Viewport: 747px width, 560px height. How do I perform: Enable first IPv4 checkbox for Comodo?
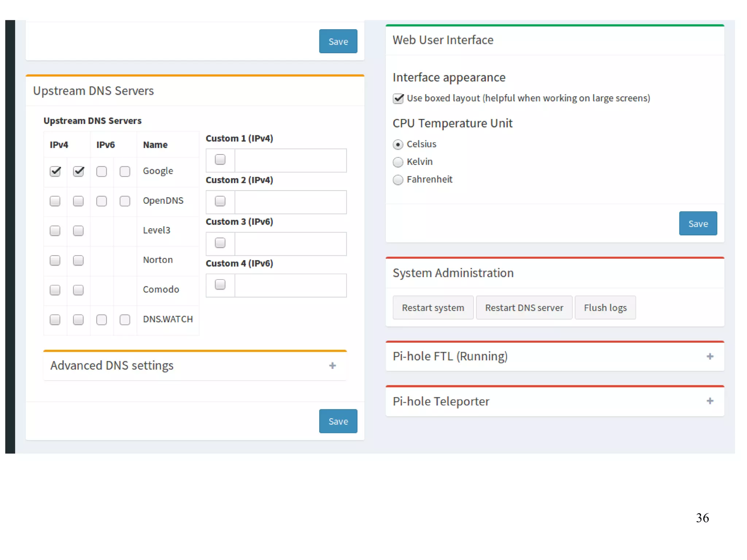[55, 290]
